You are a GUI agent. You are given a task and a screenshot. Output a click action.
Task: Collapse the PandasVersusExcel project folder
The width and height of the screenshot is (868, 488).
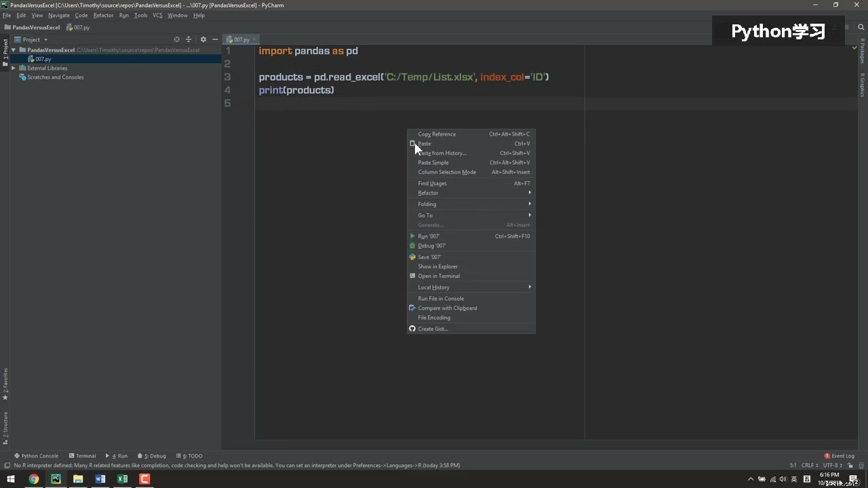(14, 50)
